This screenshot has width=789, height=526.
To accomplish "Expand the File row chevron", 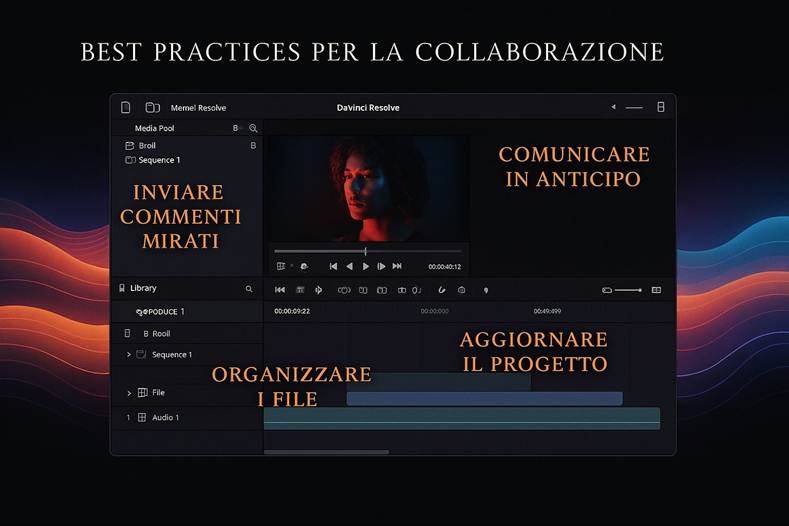I will click(x=129, y=393).
